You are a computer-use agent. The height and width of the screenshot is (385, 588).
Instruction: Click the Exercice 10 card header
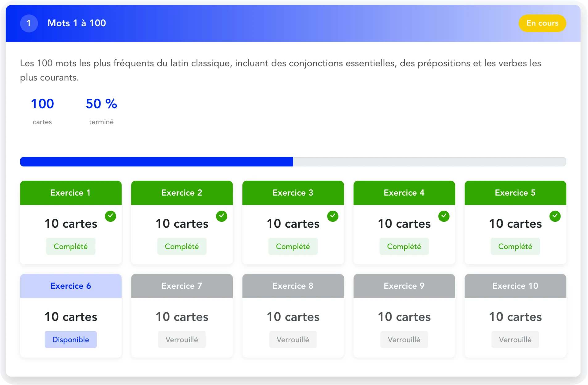tap(515, 286)
